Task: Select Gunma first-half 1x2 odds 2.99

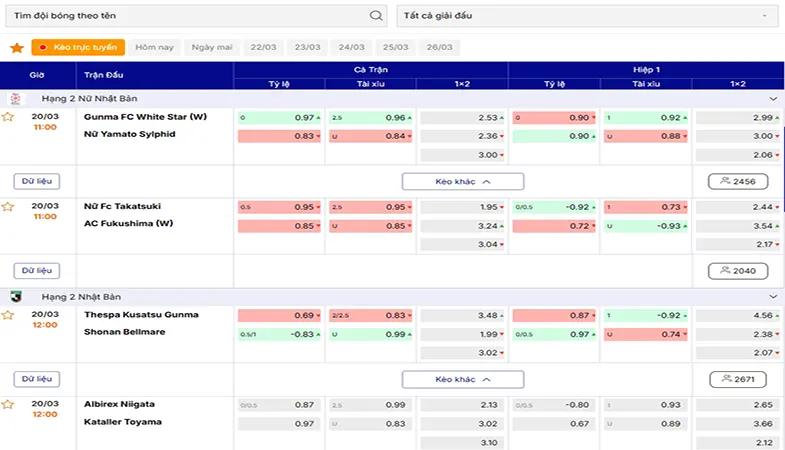Action: (x=738, y=118)
